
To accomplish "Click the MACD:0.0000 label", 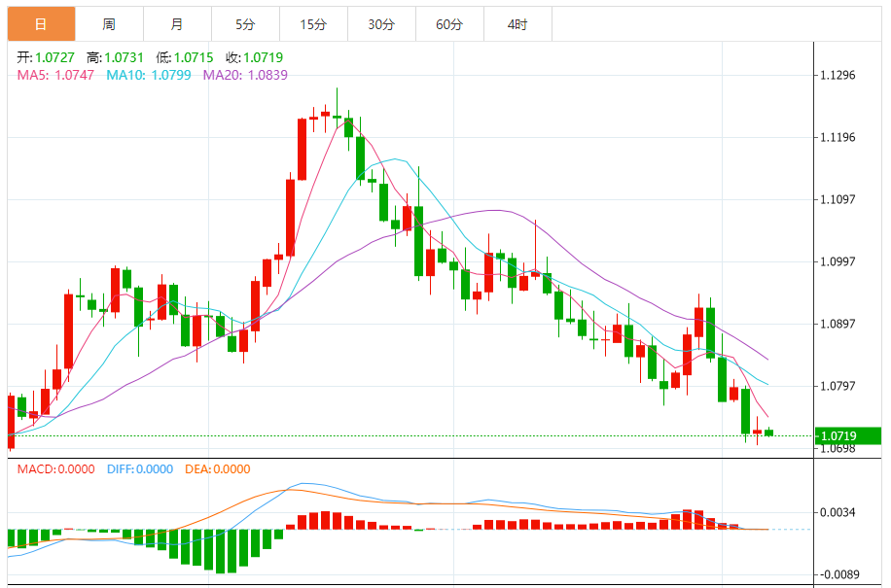I will tap(55, 469).
